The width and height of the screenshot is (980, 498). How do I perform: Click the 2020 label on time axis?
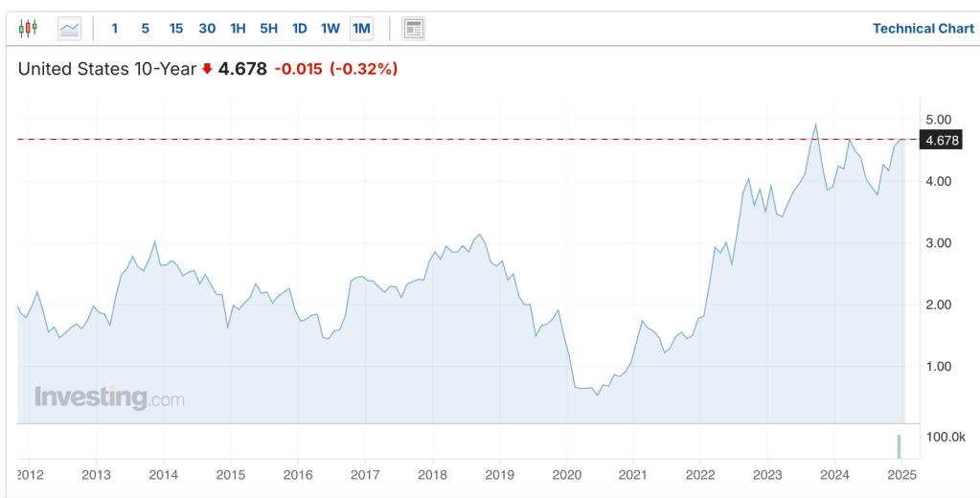(566, 474)
